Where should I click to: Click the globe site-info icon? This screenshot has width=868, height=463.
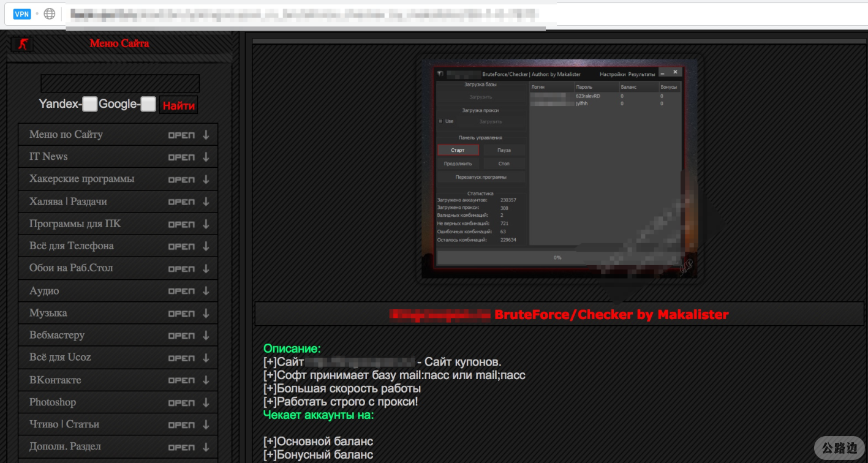pos(50,13)
